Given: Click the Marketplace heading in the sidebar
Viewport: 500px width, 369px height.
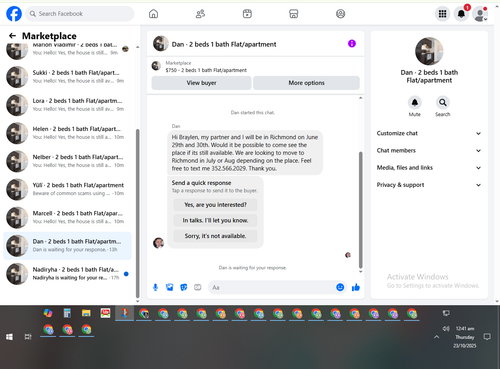Looking at the screenshot, I should [49, 36].
